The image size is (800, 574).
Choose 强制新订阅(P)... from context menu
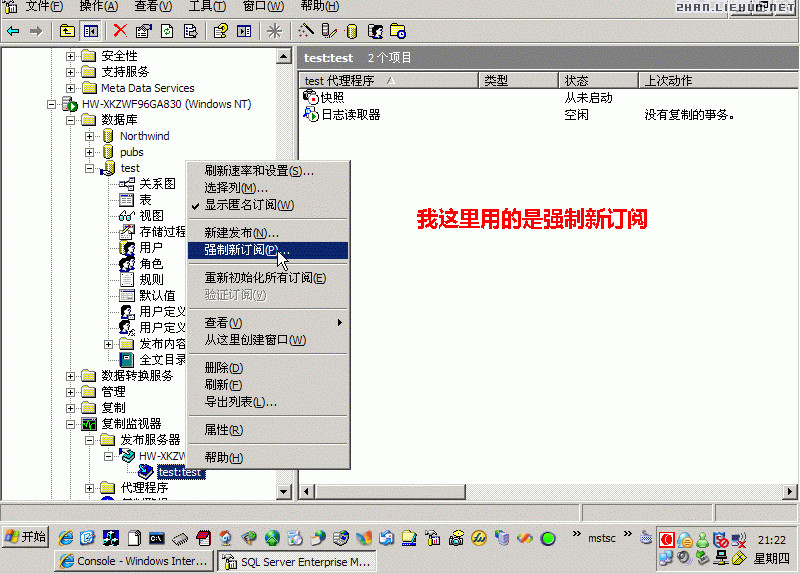pos(268,250)
